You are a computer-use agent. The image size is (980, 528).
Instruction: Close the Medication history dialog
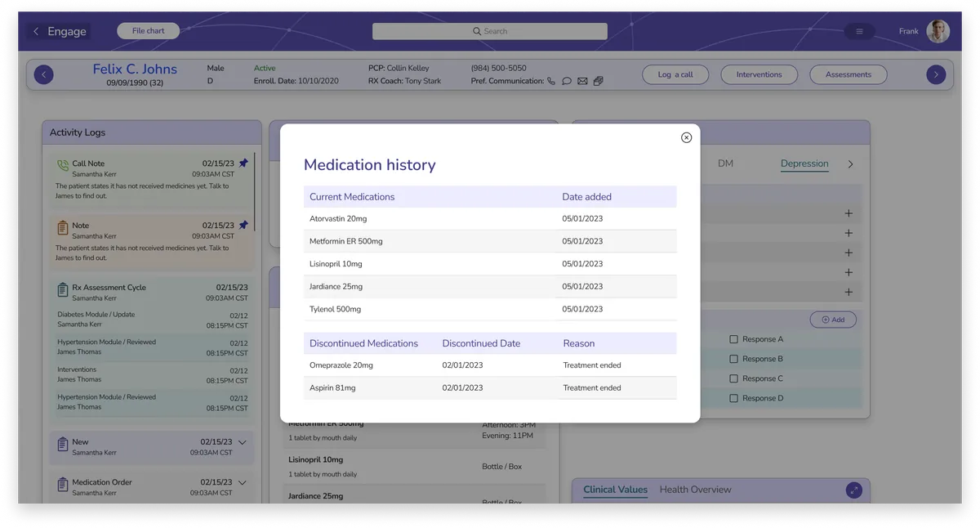tap(686, 137)
